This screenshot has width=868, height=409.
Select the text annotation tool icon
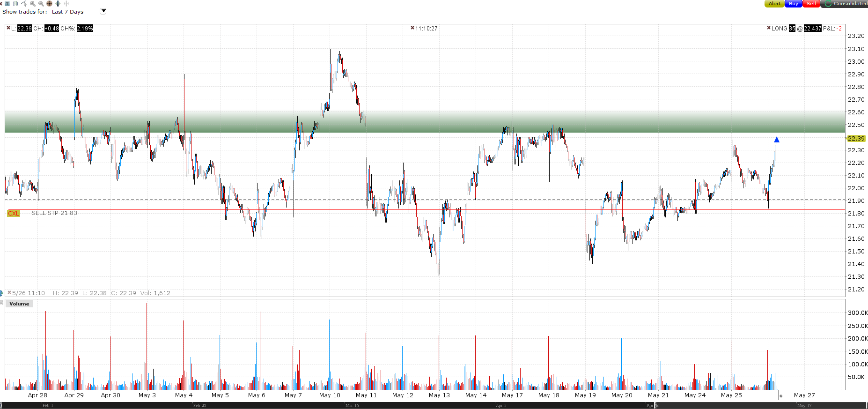7,3
